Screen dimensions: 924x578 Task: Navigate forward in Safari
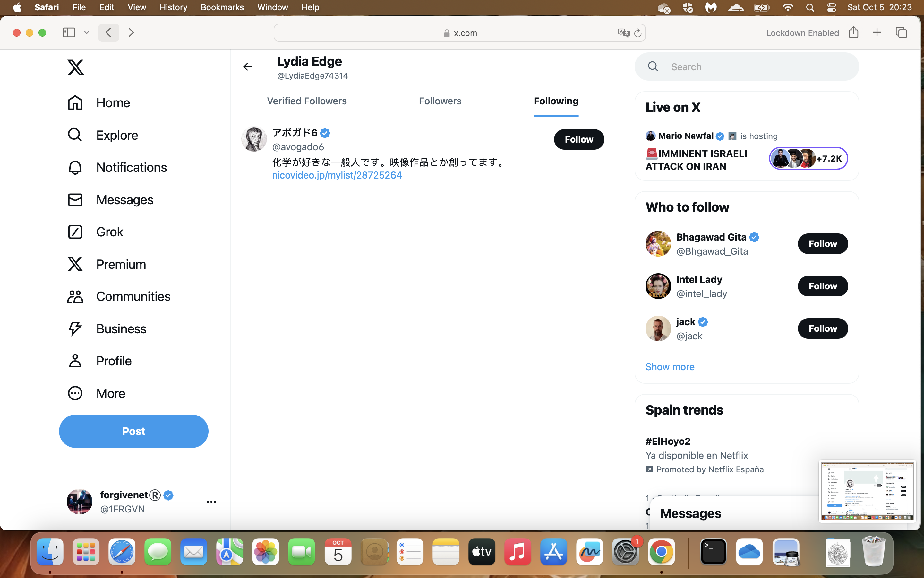(x=131, y=32)
